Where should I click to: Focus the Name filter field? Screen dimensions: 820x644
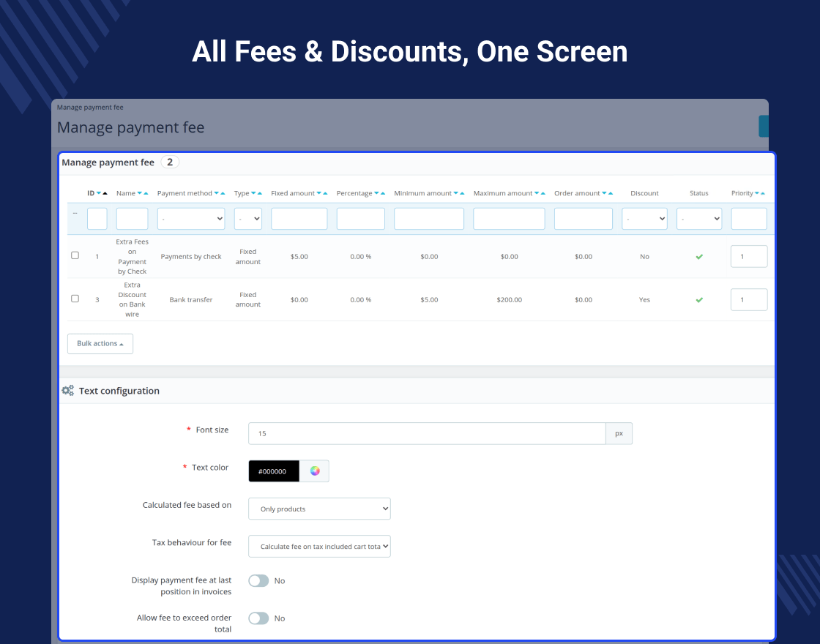tap(132, 219)
